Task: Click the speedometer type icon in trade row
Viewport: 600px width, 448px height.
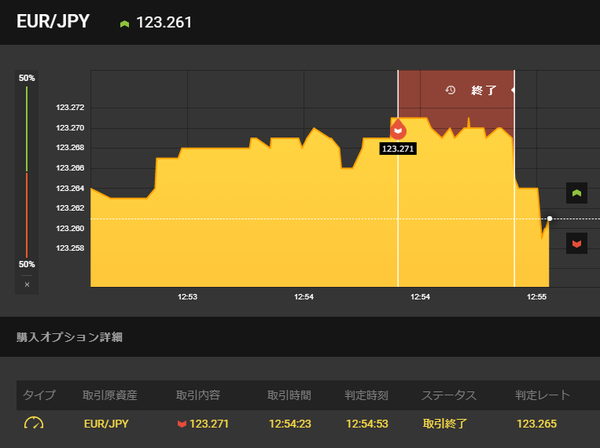Action: point(34,423)
